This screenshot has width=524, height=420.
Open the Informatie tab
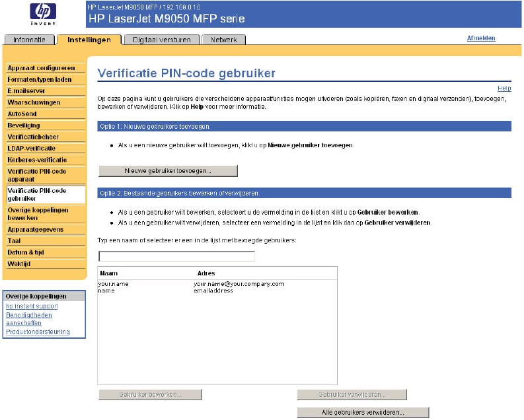tap(30, 40)
